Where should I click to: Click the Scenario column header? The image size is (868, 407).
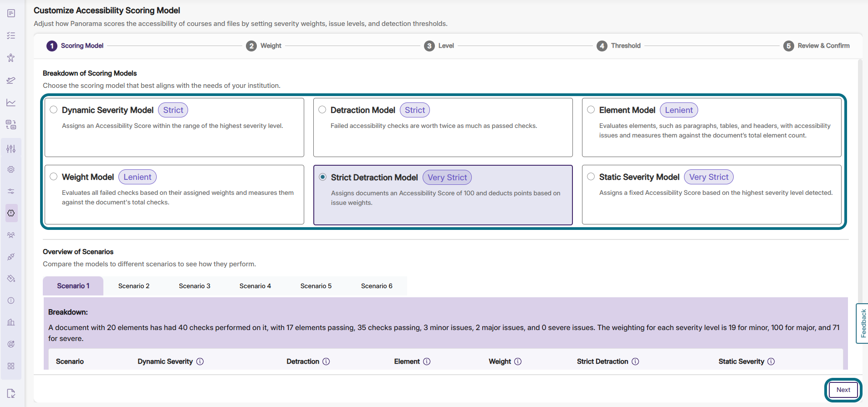(70, 361)
